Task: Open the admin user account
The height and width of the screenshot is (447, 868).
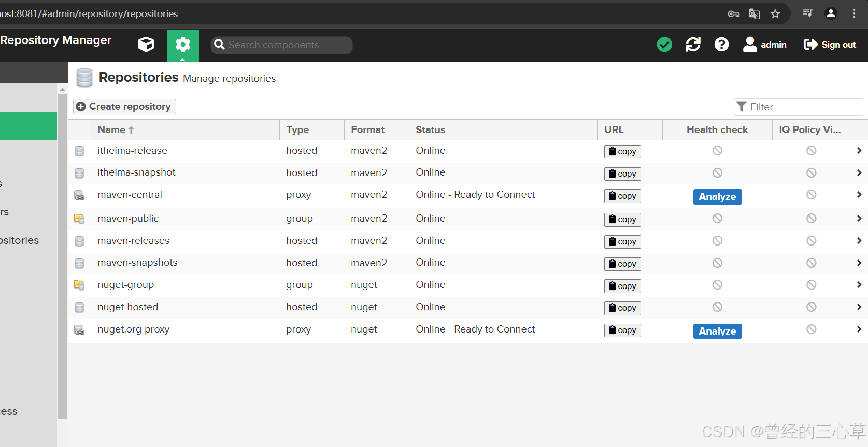Action: point(765,45)
